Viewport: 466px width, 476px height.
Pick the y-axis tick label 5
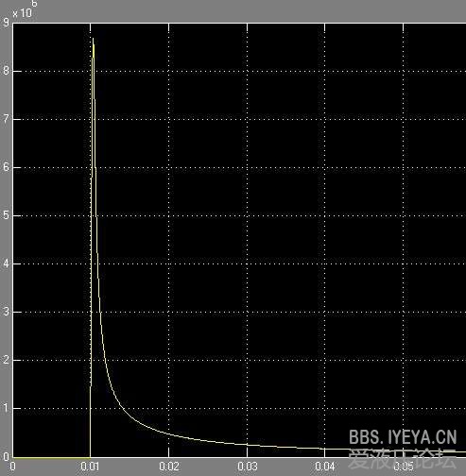tap(6, 215)
